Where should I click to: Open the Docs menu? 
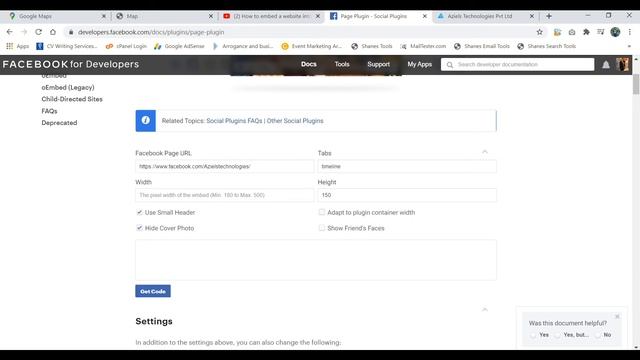[309, 64]
